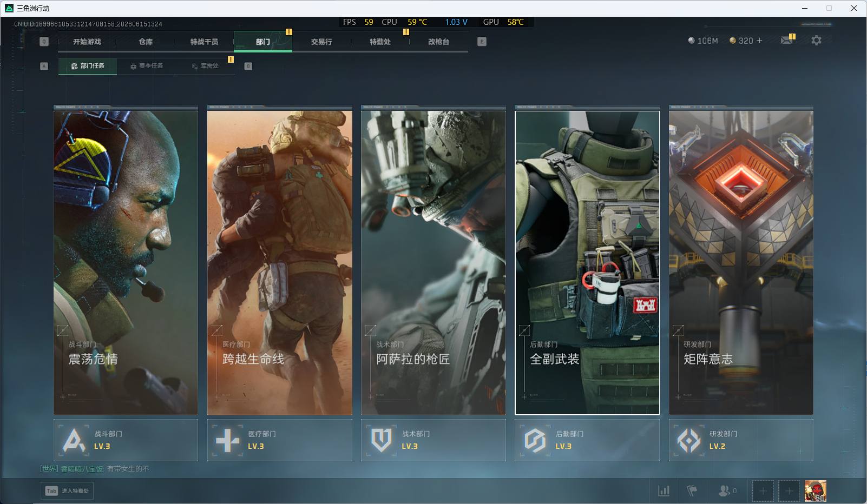867x504 pixels.
Task: Minimize the 三角洲行动 window
Action: coord(805,8)
